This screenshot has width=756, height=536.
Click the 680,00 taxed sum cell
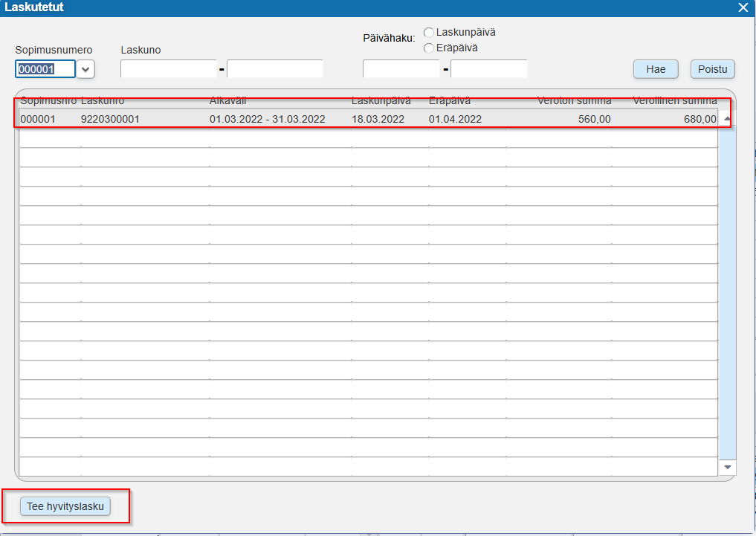tap(700, 119)
